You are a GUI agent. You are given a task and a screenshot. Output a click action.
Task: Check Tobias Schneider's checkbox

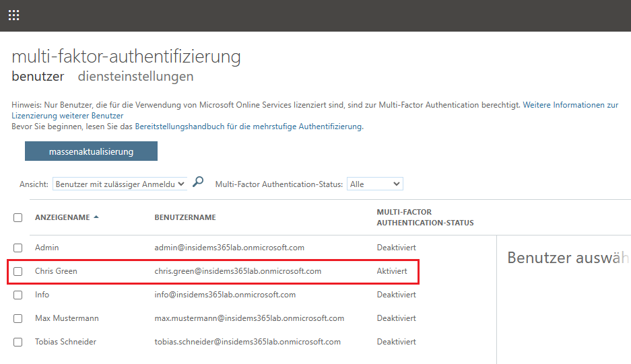[x=18, y=342]
